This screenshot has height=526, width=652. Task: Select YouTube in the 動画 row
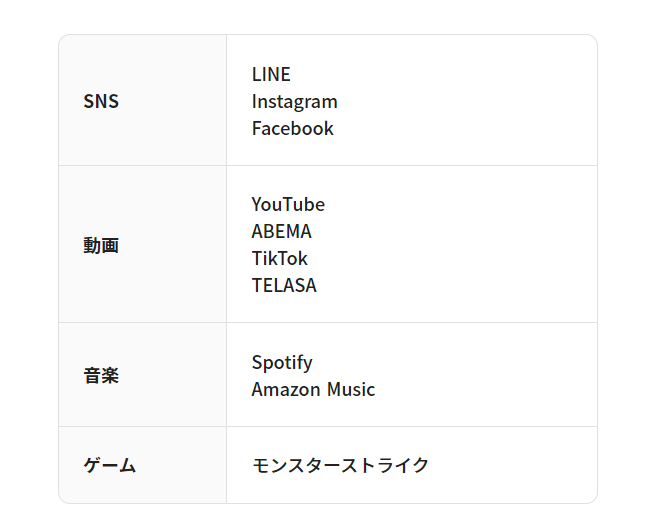pos(288,205)
